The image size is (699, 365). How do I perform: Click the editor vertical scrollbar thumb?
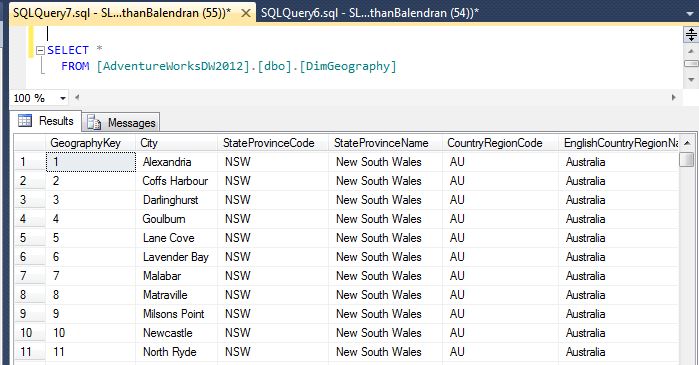pos(691,64)
